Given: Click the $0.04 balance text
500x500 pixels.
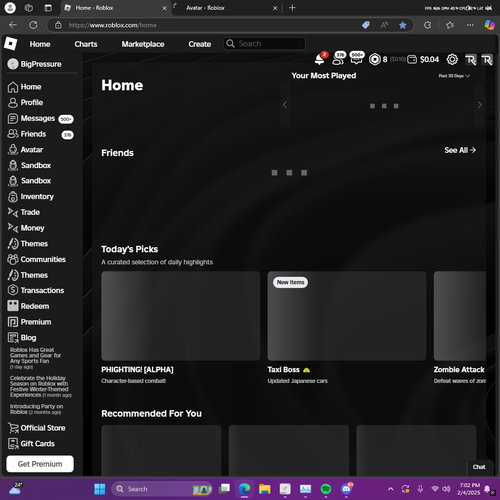Looking at the screenshot, I should click(x=429, y=59).
